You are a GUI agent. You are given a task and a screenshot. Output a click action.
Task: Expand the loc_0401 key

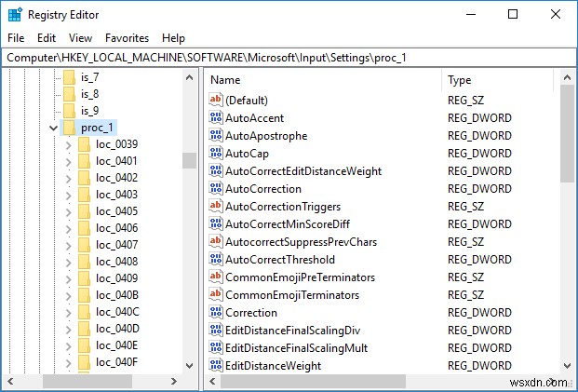(68, 161)
